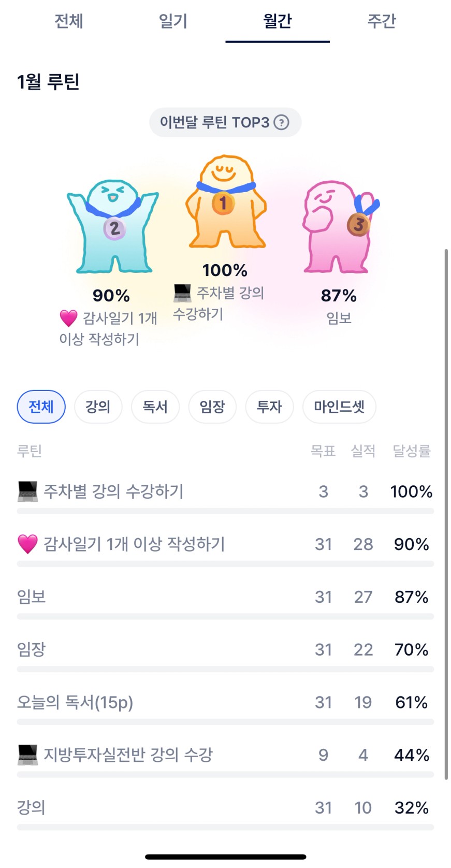This screenshot has height=868, width=451.
Task: Click the vertical scrollbar on right edge
Action: coord(446,513)
